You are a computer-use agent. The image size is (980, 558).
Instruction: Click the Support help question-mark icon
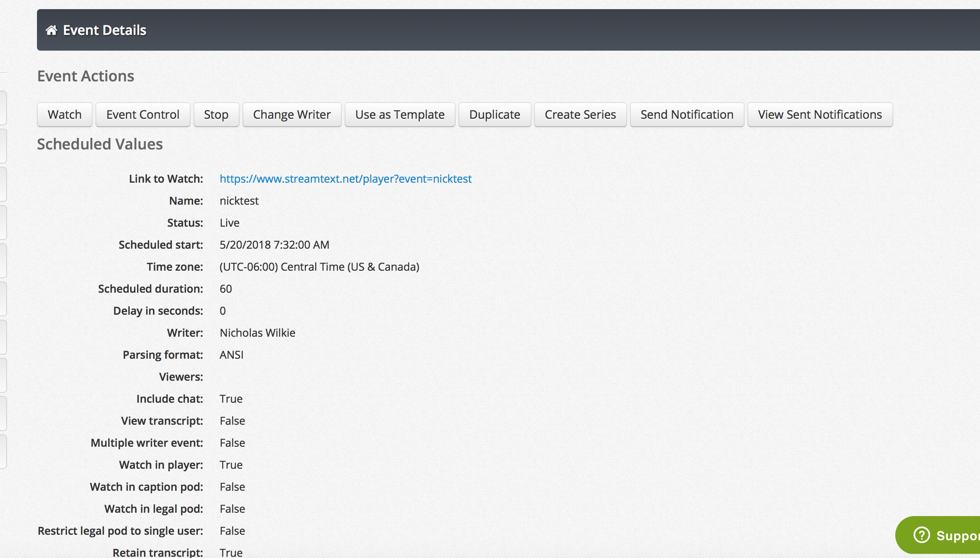pyautogui.click(x=921, y=535)
